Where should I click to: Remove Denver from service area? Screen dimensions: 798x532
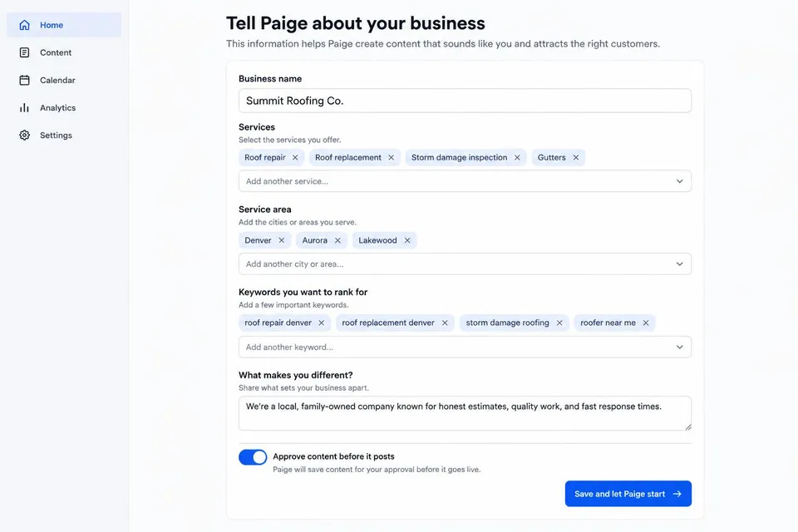[282, 240]
